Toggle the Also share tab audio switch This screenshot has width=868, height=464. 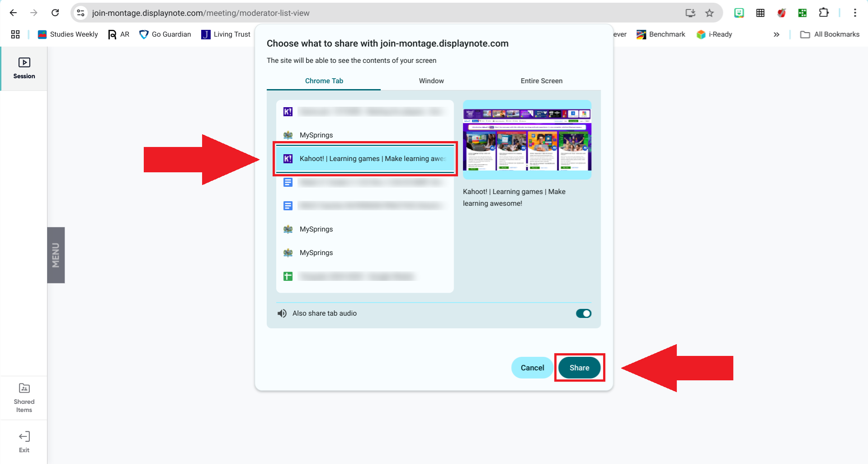click(583, 313)
